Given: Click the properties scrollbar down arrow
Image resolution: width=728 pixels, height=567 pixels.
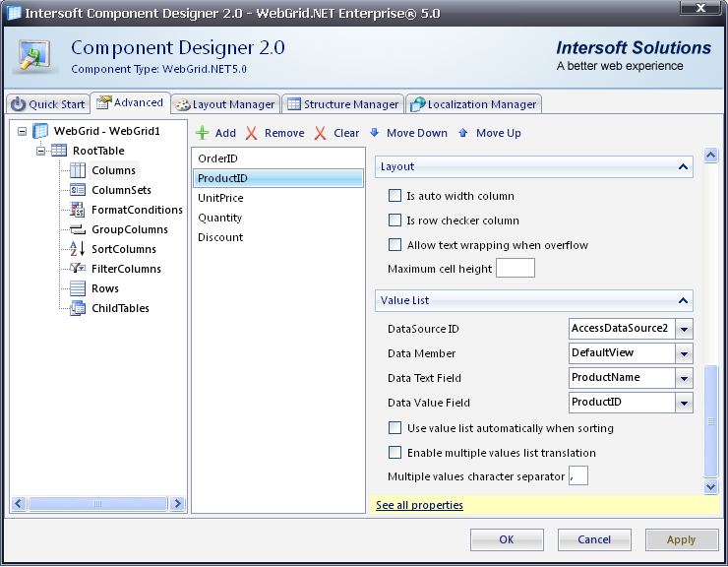Looking at the screenshot, I should tap(711, 486).
